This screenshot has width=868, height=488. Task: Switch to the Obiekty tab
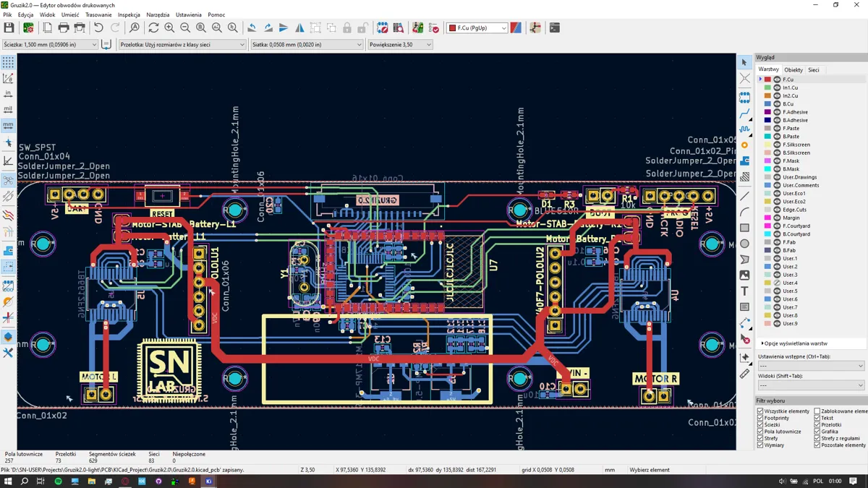[x=793, y=70]
